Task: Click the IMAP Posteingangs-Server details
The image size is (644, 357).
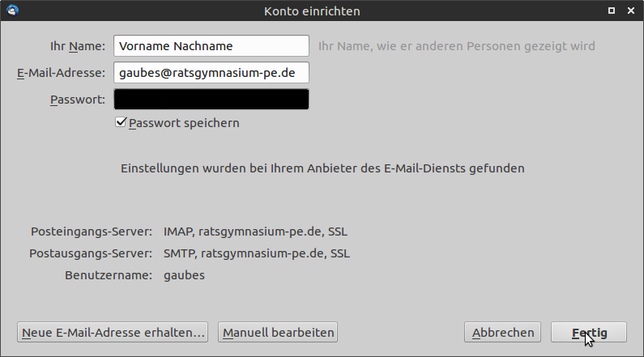Action: pos(255,232)
